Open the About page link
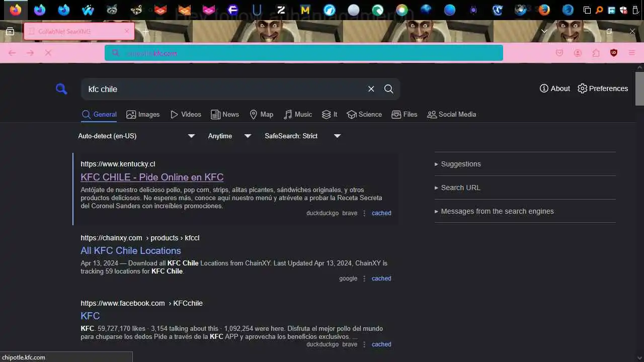This screenshot has width=644, height=362. click(555, 88)
